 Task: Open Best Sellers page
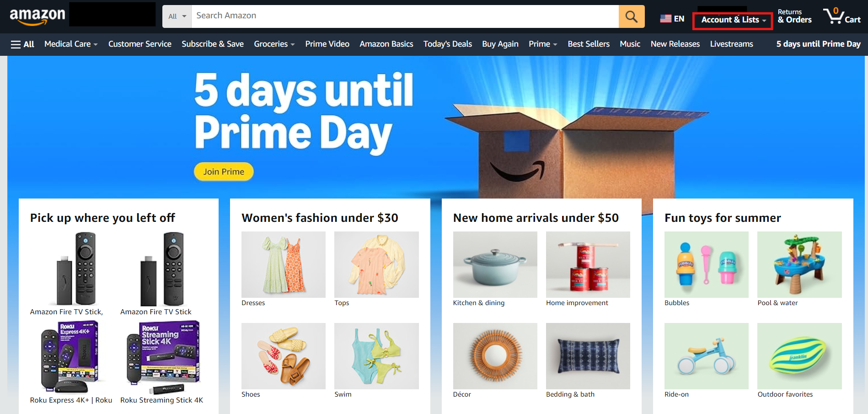589,44
